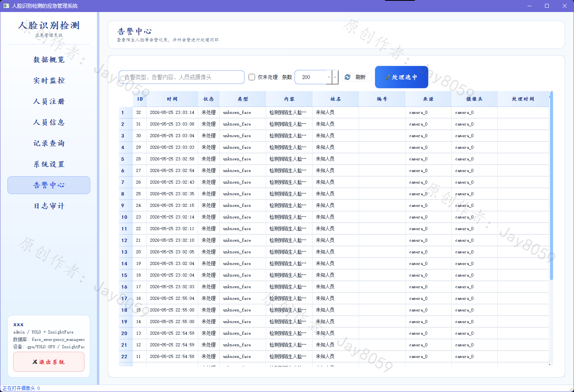Click time cell 2026-05-25 23:02:58

[x=172, y=159]
